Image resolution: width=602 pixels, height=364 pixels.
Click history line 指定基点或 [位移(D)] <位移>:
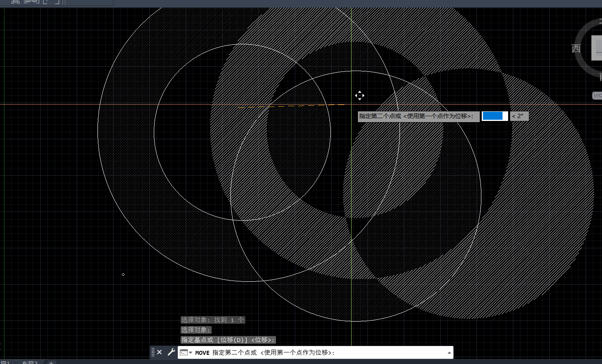pyautogui.click(x=228, y=340)
